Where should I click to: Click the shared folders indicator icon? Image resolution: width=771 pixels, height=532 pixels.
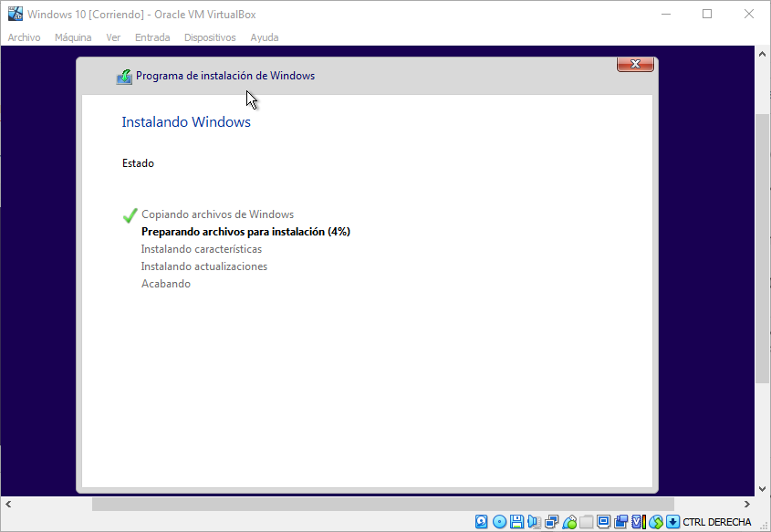tap(586, 522)
